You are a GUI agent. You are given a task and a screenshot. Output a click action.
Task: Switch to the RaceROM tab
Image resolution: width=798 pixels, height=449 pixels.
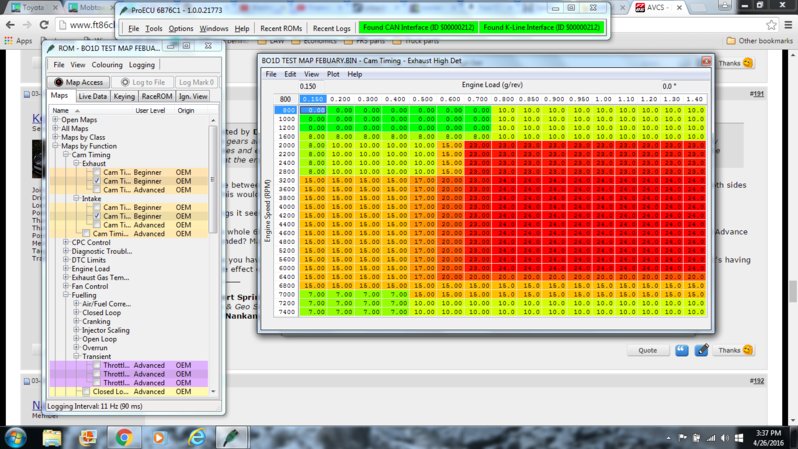[156, 96]
